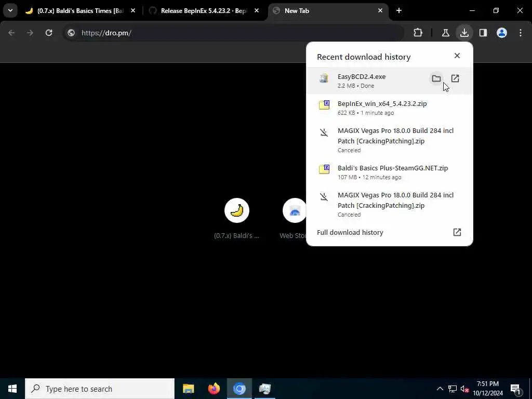
Task: Click the Baldi's Basics Plus zip icon
Action: click(324, 169)
